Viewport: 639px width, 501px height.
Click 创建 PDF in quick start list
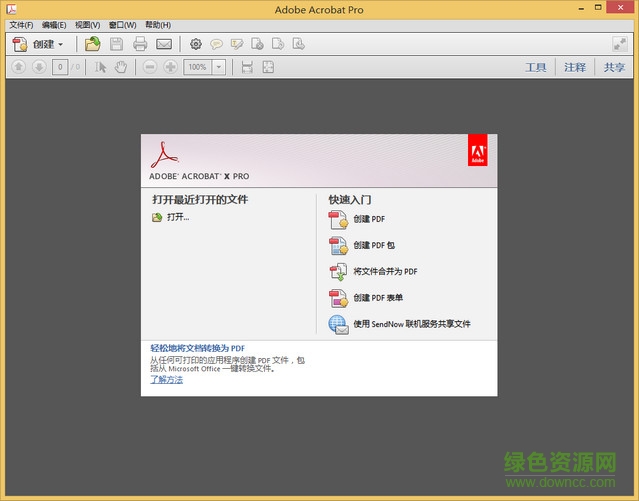[x=369, y=219]
